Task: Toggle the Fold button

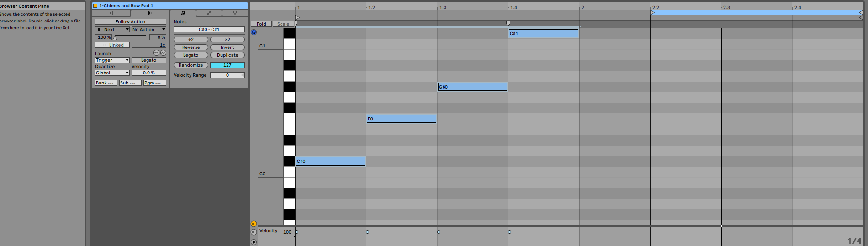Action: tap(261, 24)
